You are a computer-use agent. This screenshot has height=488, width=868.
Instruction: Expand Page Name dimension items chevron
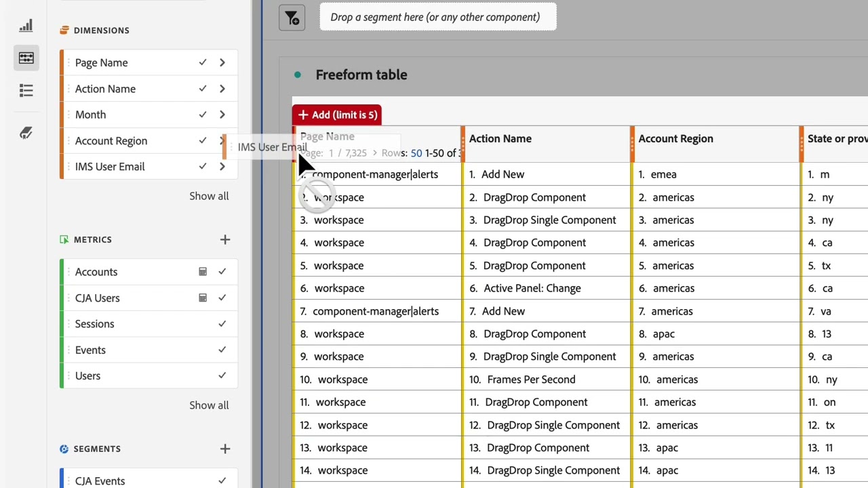pos(222,62)
